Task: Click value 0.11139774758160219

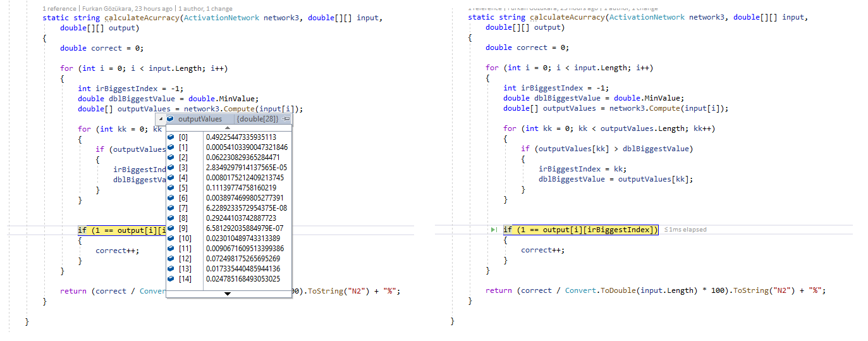Action: click(x=241, y=188)
